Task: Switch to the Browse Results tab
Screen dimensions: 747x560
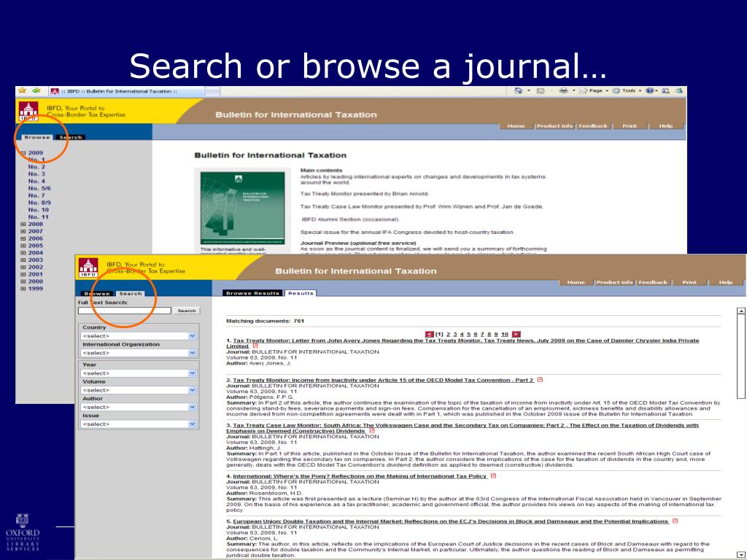Action: tap(252, 293)
